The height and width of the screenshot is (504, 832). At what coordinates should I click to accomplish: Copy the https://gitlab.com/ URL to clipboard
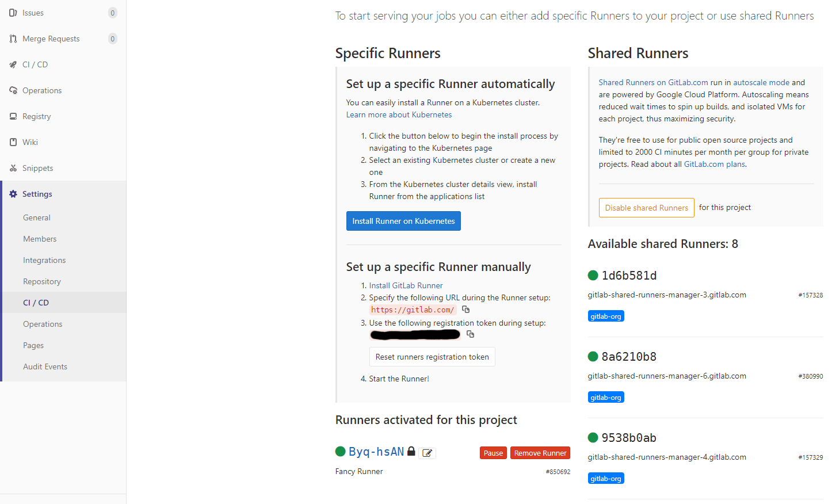click(465, 309)
